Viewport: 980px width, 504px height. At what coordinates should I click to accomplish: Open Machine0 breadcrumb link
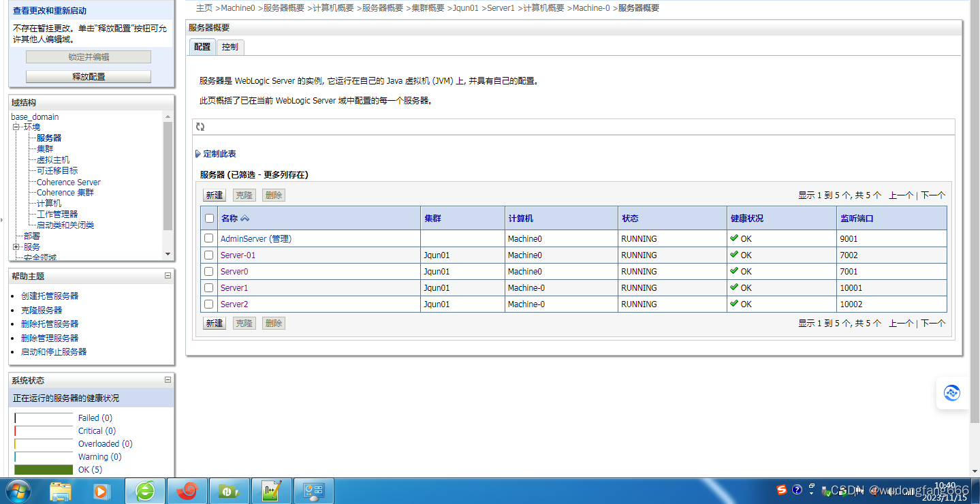click(x=238, y=8)
